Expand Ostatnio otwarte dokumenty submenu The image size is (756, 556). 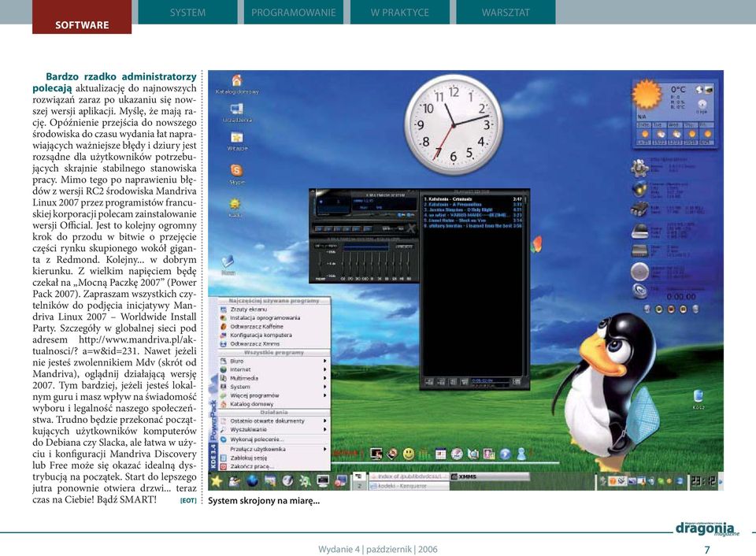click(274, 421)
